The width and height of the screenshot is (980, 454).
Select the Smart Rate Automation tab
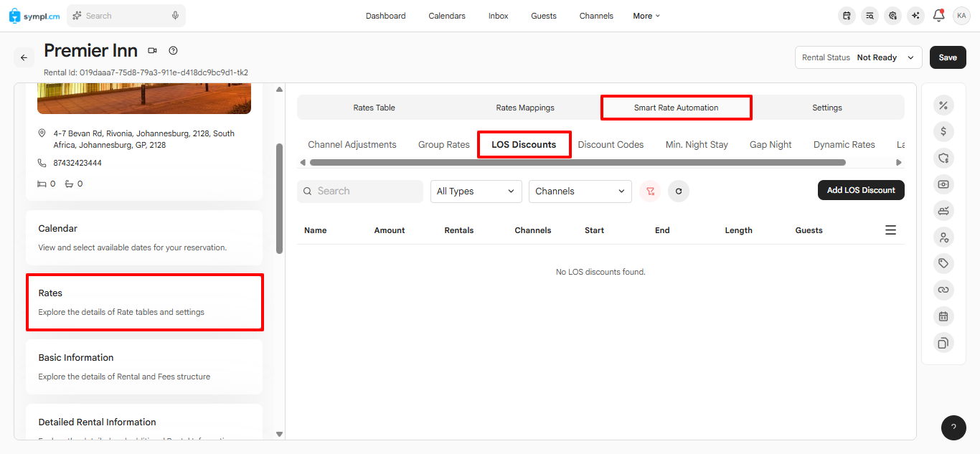point(676,108)
